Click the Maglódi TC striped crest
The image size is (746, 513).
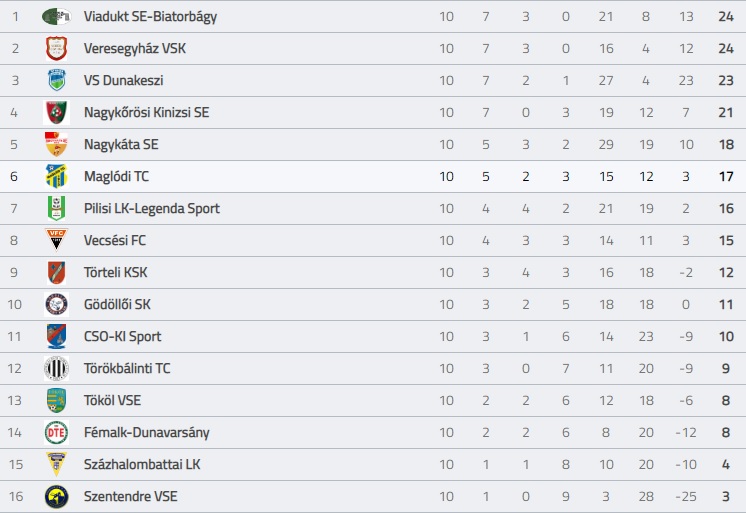click(56, 177)
